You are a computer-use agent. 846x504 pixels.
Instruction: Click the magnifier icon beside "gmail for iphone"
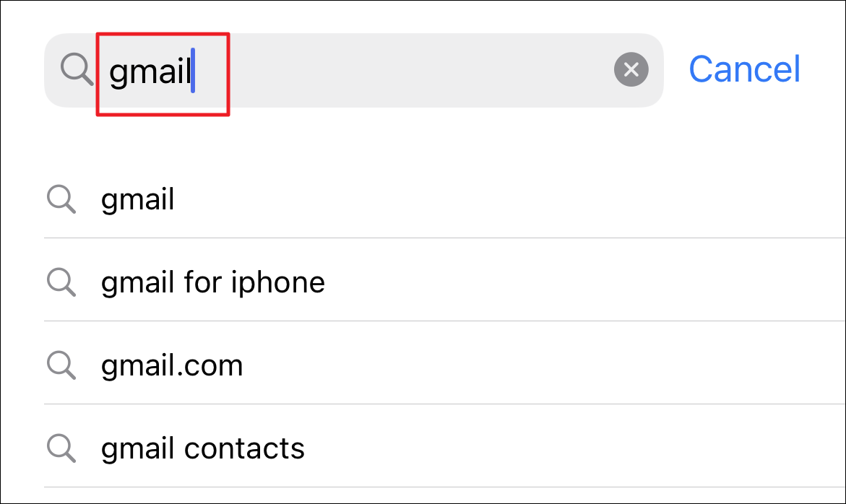point(61,282)
